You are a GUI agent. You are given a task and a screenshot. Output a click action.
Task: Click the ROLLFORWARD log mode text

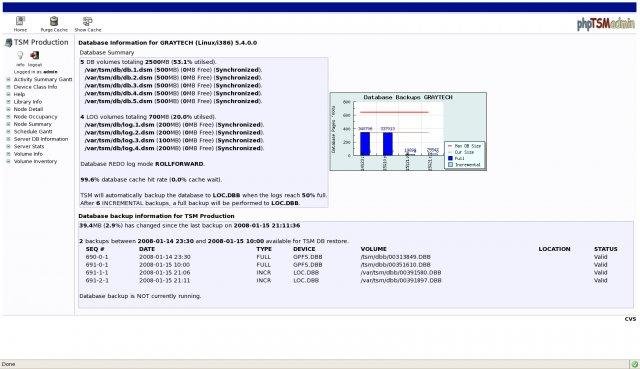point(179,164)
